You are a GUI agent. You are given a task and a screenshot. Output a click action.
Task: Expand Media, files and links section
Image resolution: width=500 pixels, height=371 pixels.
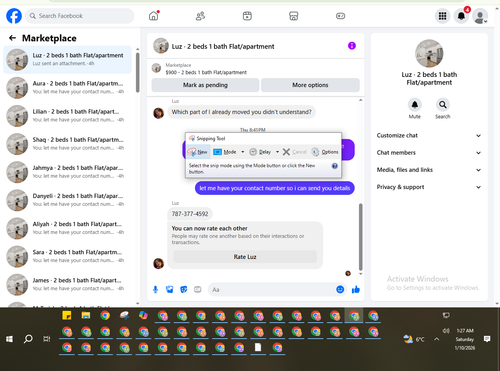coord(429,170)
